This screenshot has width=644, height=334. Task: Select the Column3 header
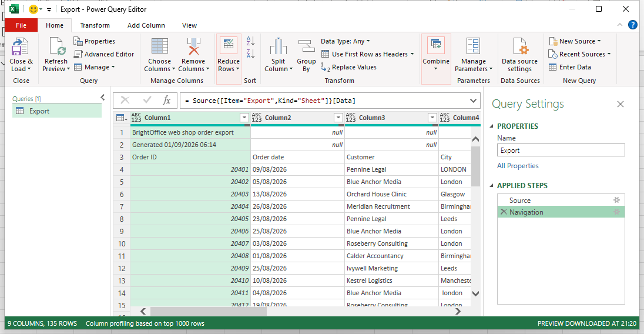coord(391,118)
